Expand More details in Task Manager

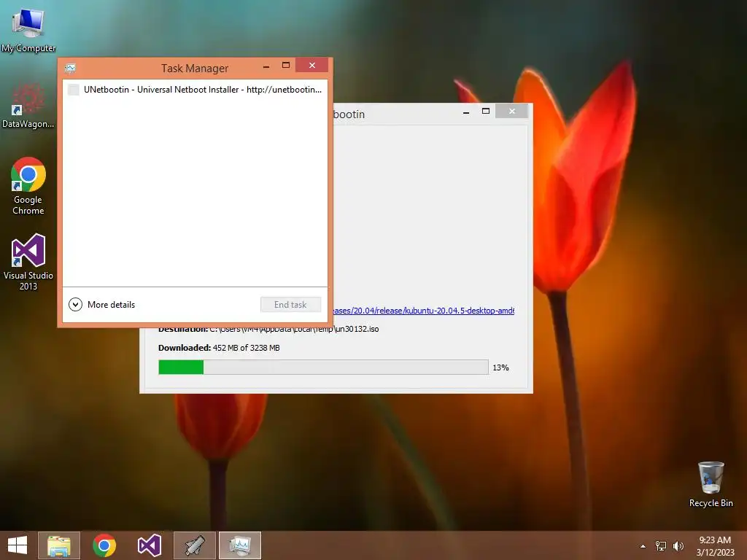coord(102,304)
